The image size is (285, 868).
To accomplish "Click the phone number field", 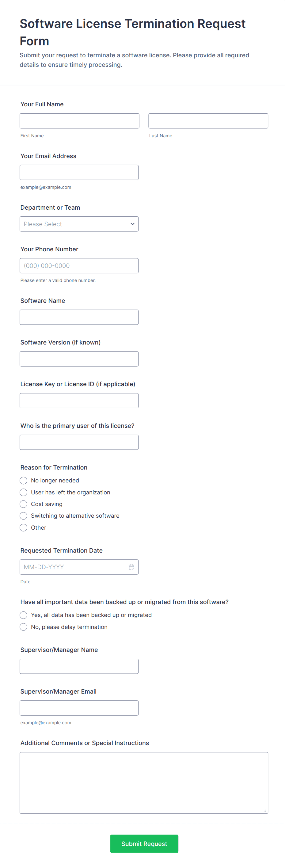I will 79,266.
